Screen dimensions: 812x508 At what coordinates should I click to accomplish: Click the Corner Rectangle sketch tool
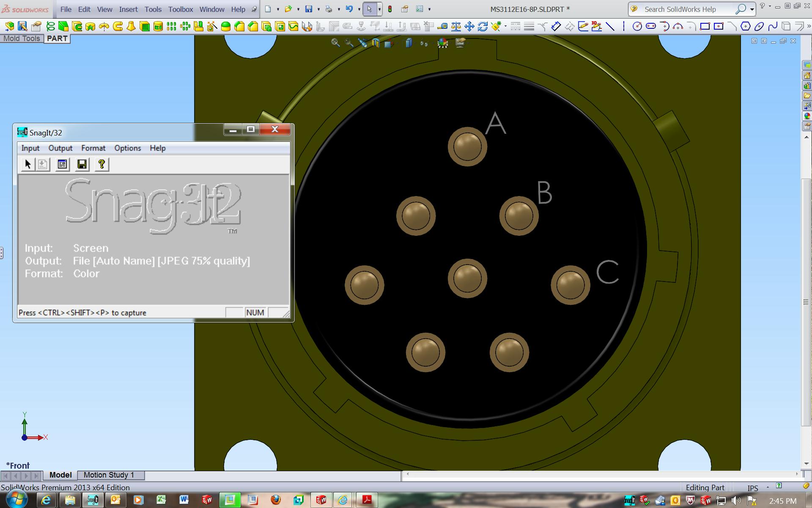[705, 27]
